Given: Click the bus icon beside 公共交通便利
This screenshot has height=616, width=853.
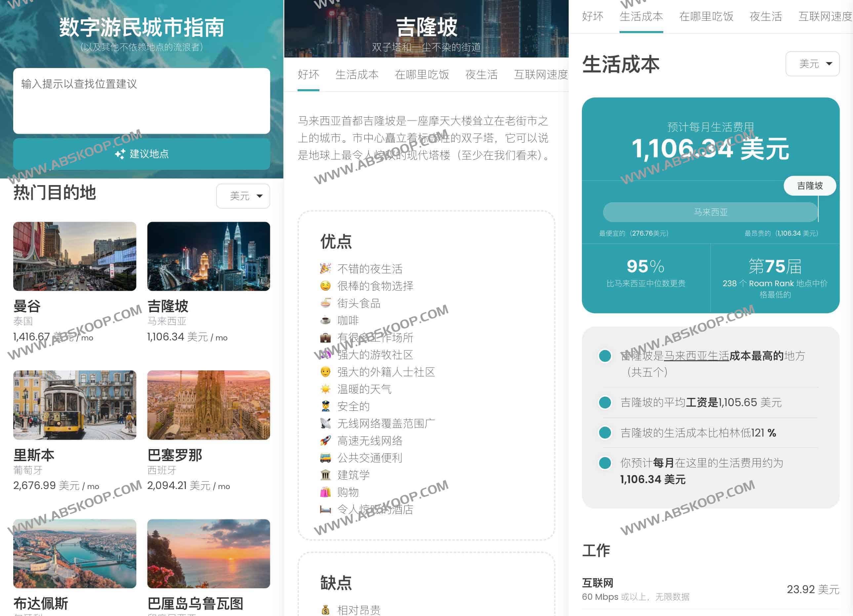Looking at the screenshot, I should coord(326,458).
